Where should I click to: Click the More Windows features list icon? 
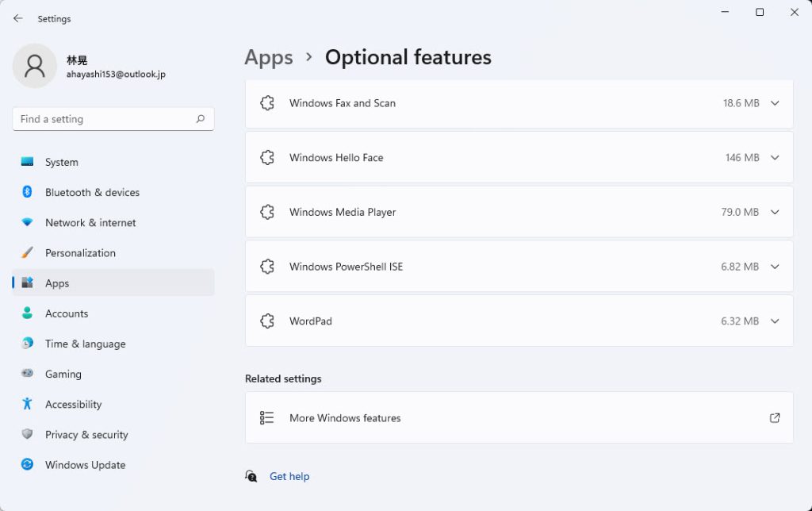click(266, 417)
